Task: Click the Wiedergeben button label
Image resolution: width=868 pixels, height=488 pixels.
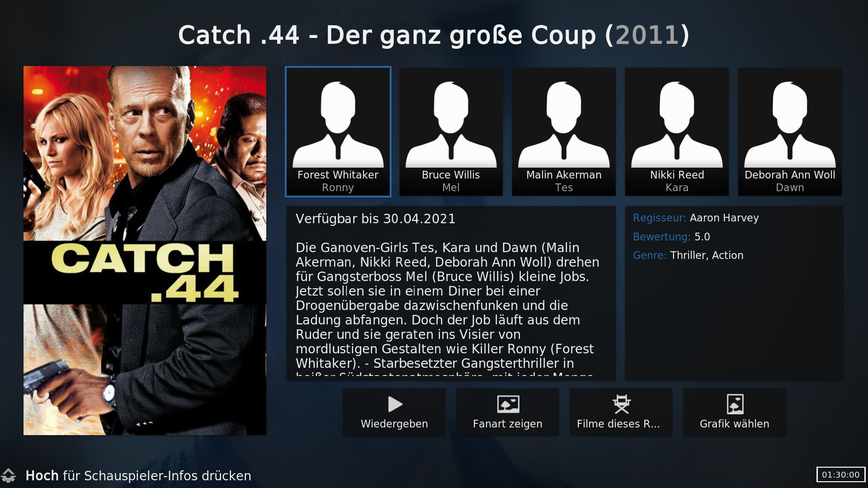Action: (x=394, y=424)
